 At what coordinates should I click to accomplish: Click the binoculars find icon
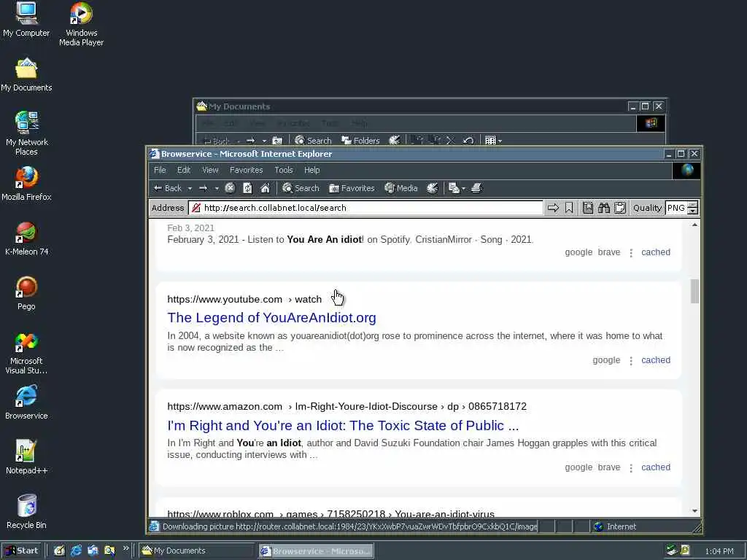click(604, 208)
